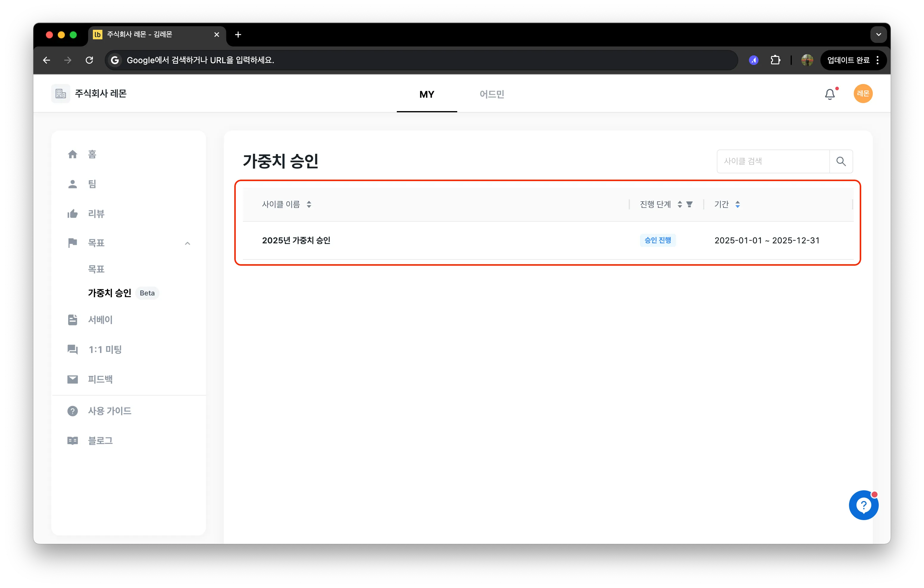Screen dimensions: 924x588
Task: Go back with the browser arrow
Action: click(x=46, y=60)
